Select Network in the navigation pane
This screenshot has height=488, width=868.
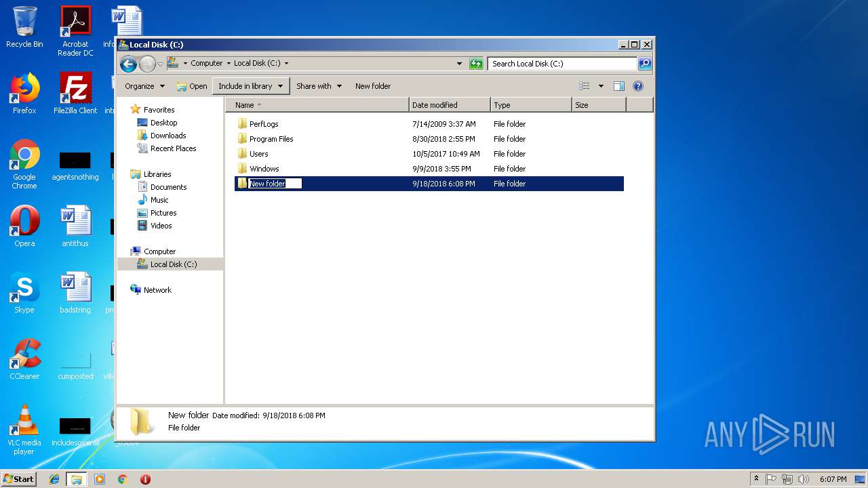tap(157, 290)
